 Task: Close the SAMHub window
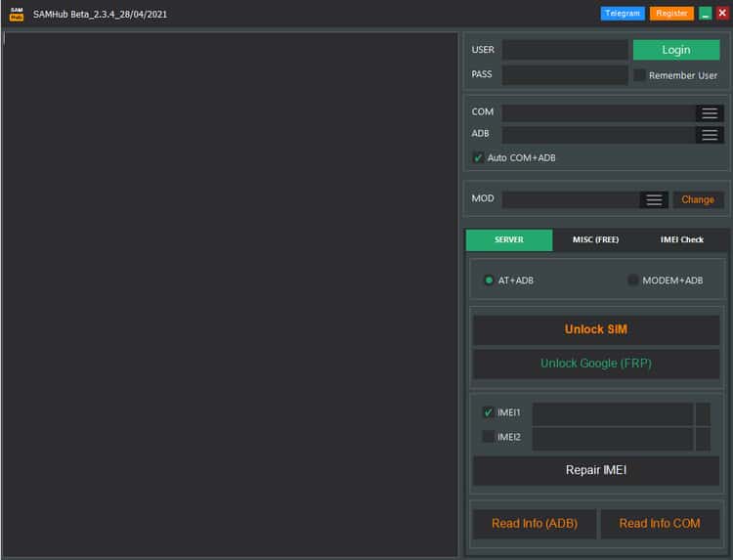click(722, 14)
